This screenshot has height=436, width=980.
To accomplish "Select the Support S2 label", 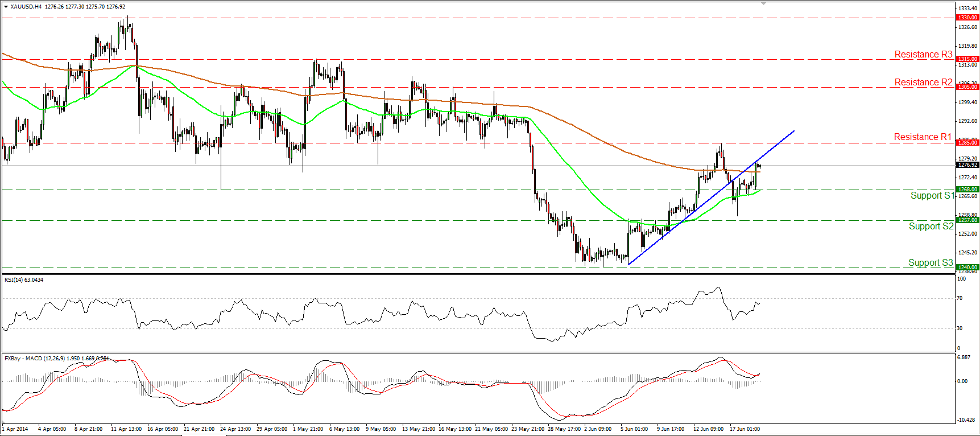I will [x=931, y=226].
